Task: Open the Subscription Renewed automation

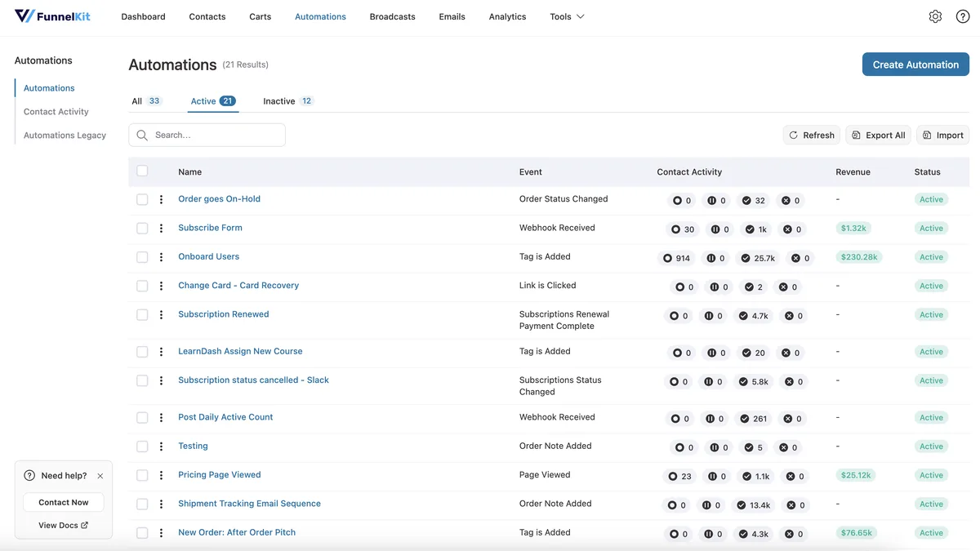Action: [x=224, y=314]
